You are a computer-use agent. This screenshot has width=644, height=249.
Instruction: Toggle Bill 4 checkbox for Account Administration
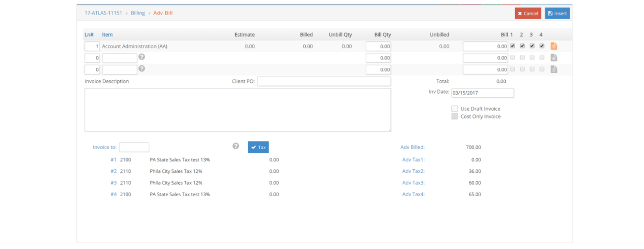(x=541, y=46)
